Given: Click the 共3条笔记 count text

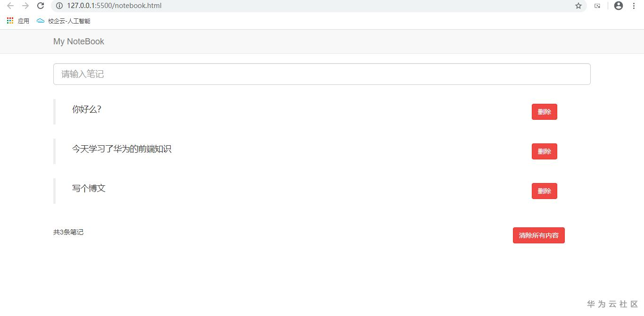Looking at the screenshot, I should [68, 232].
